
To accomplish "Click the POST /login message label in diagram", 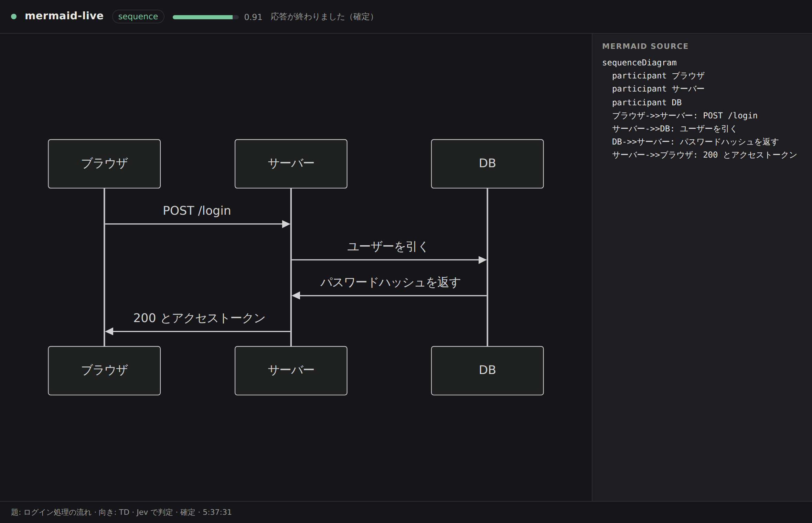I will coord(197,211).
